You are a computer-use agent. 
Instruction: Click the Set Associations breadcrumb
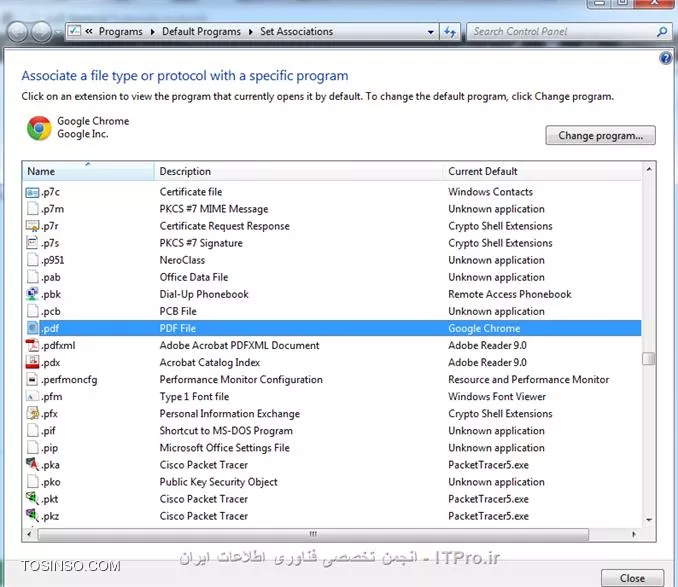297,32
